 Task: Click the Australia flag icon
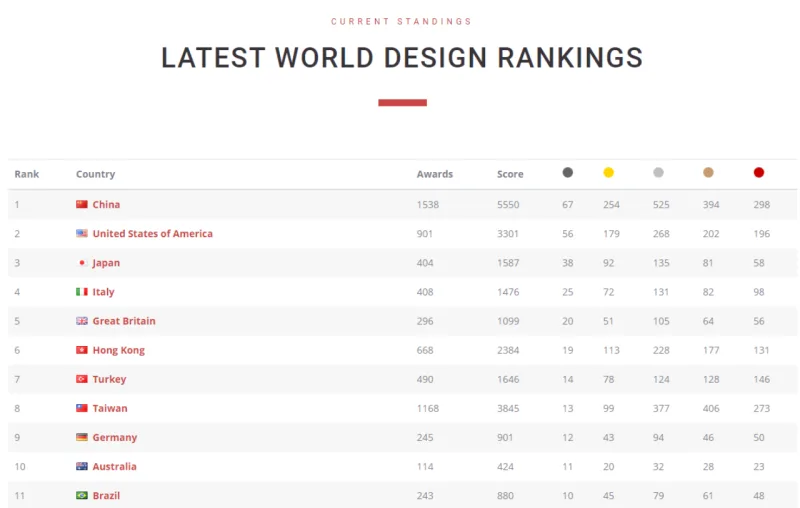click(x=82, y=466)
